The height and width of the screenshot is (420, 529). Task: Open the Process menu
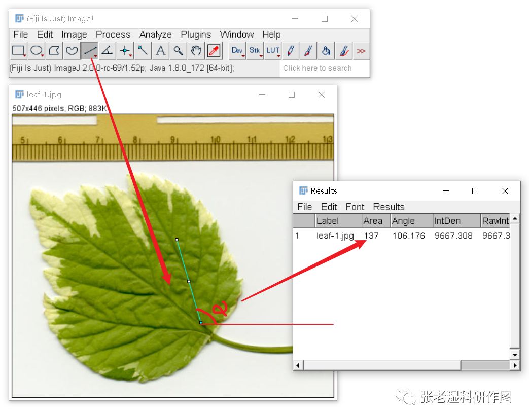(x=113, y=35)
